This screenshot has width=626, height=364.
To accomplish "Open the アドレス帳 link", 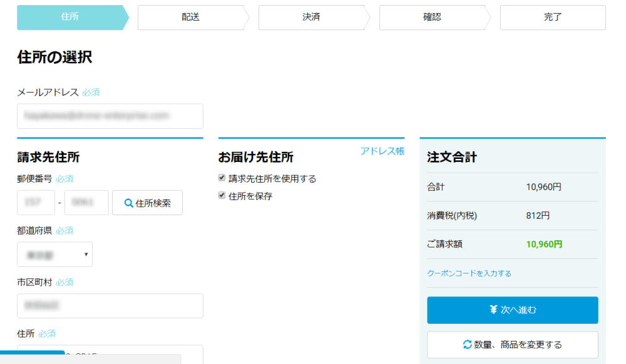I will (382, 151).
